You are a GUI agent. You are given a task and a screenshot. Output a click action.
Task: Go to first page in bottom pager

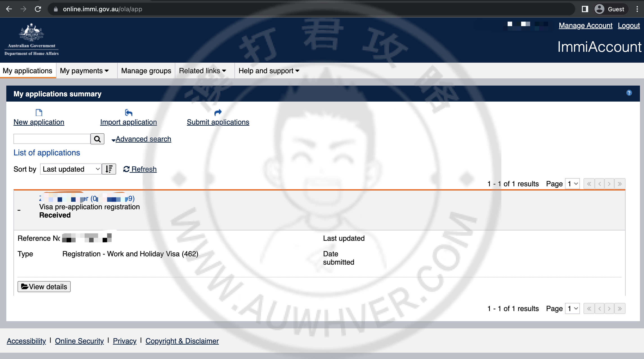click(589, 309)
